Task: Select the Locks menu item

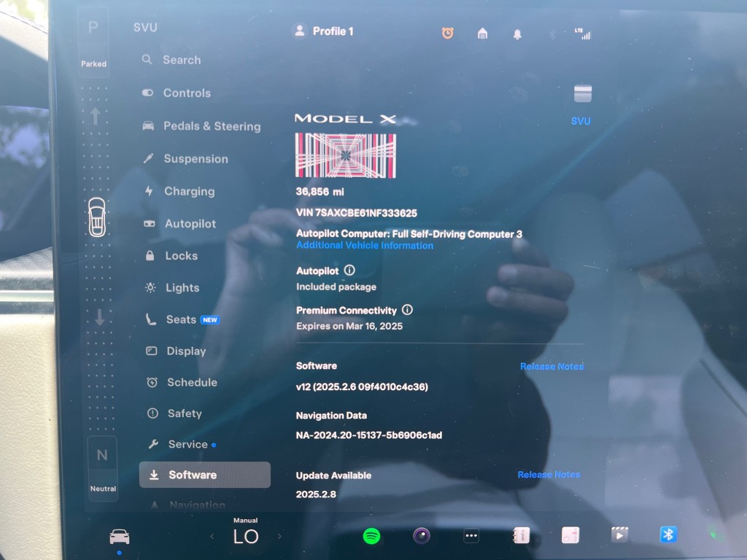Action: [x=171, y=256]
